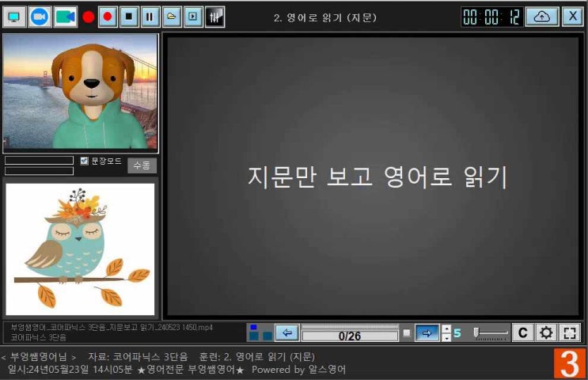Viewport: 588px width, 380px height.
Task: Click the C button
Action: (522, 333)
